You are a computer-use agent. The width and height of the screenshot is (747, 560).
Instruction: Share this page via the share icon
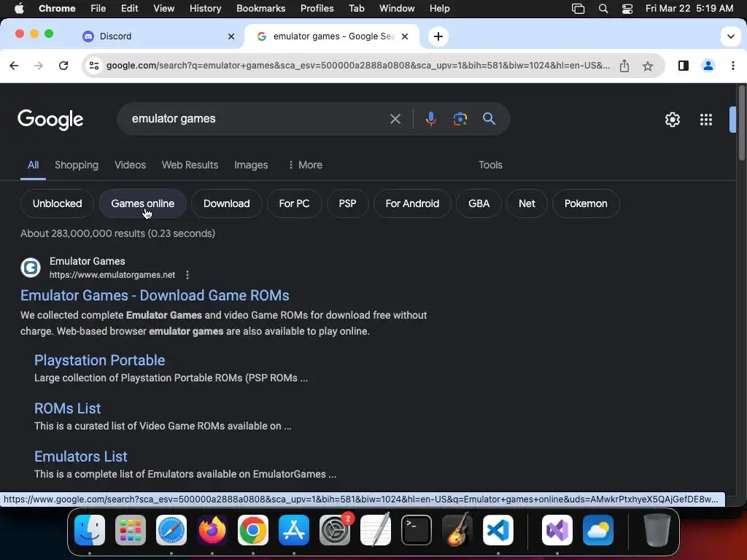[x=624, y=66]
